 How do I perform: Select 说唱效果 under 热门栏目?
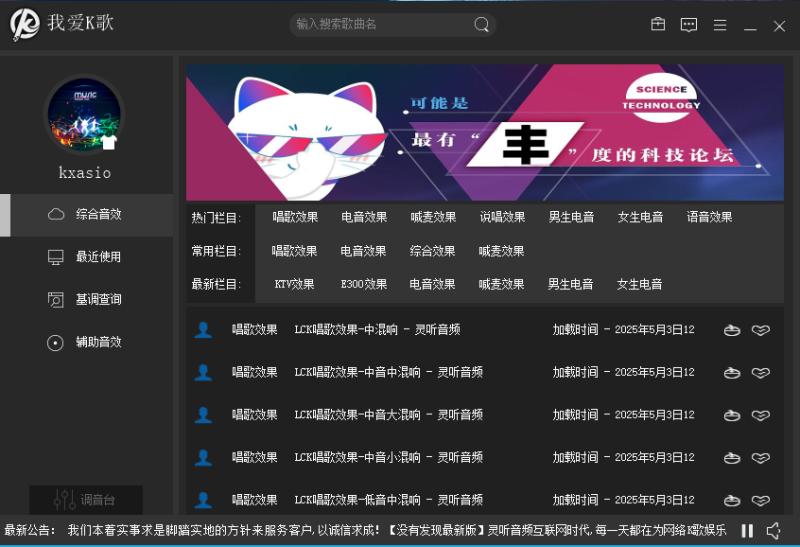pyautogui.click(x=503, y=217)
